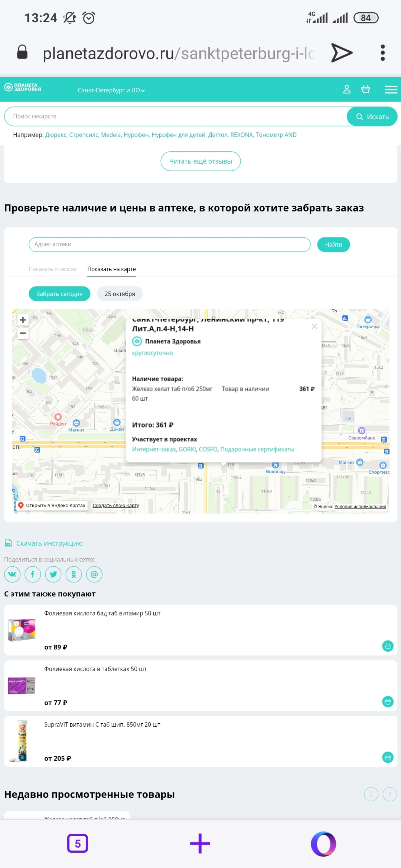Share via Facebook icon
Image resolution: width=401 pixels, height=868 pixels.
33,574
